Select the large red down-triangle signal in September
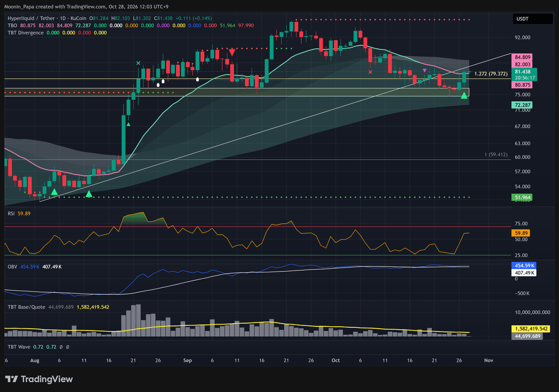Screen dimensions: 559x392 point(232,53)
